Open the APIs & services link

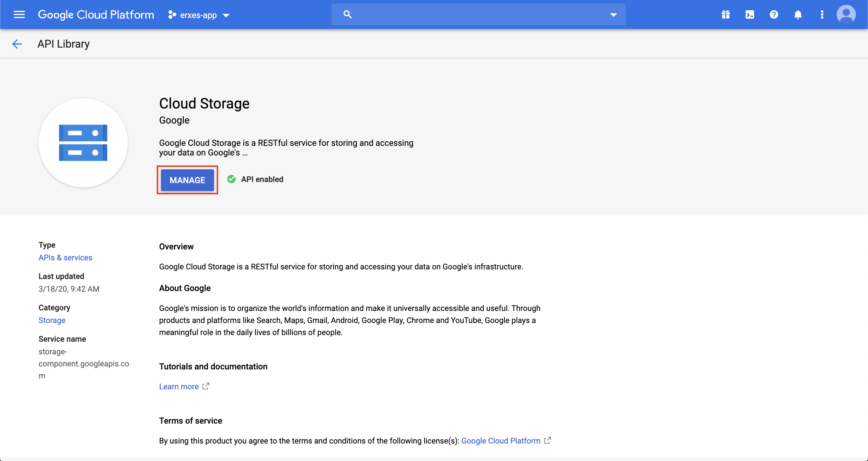65,257
